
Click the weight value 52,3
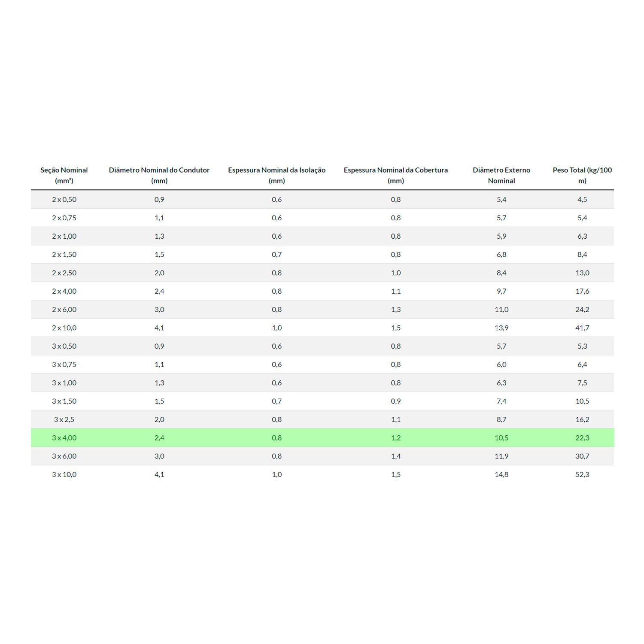pos(582,474)
